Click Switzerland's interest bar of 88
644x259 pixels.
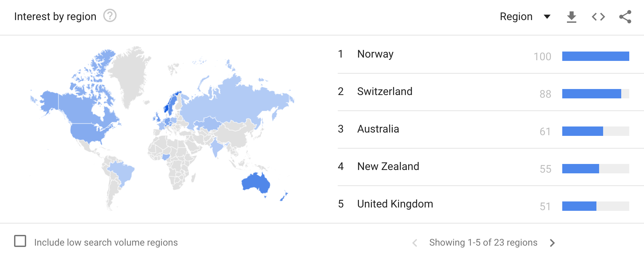click(591, 94)
